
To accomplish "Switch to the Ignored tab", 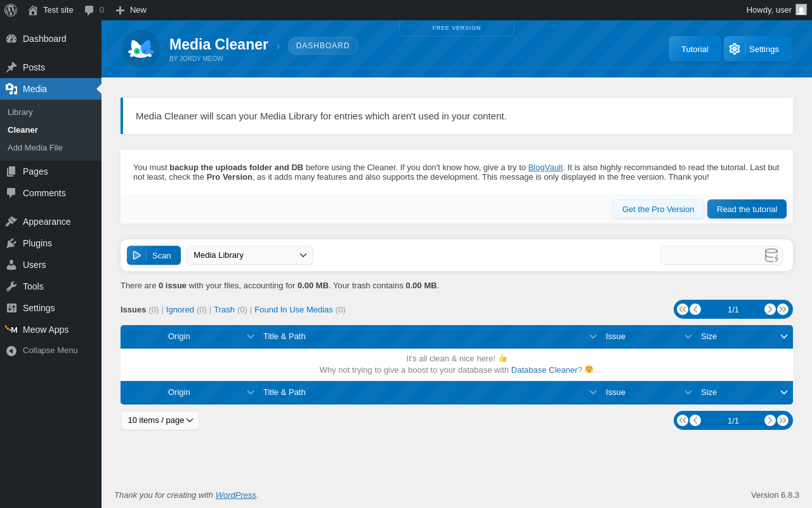I will coord(180,310).
